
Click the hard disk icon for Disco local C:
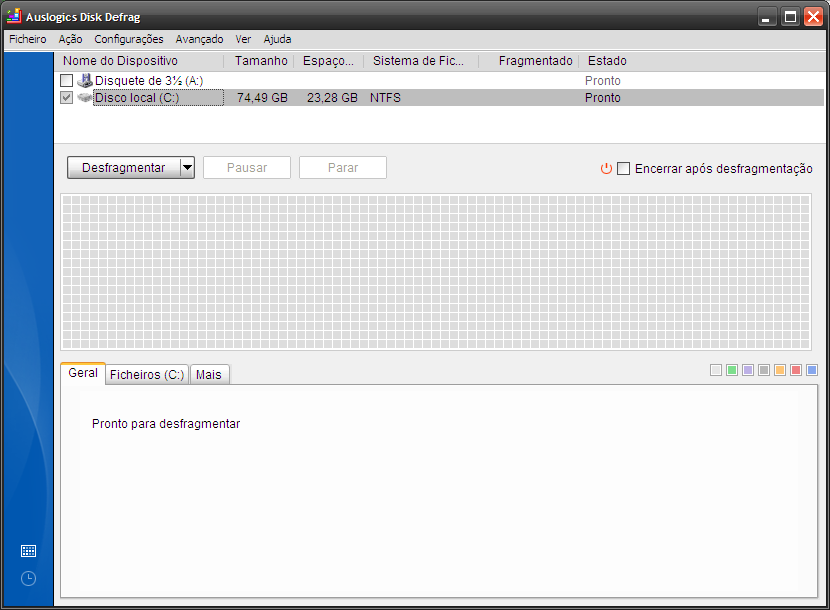85,97
